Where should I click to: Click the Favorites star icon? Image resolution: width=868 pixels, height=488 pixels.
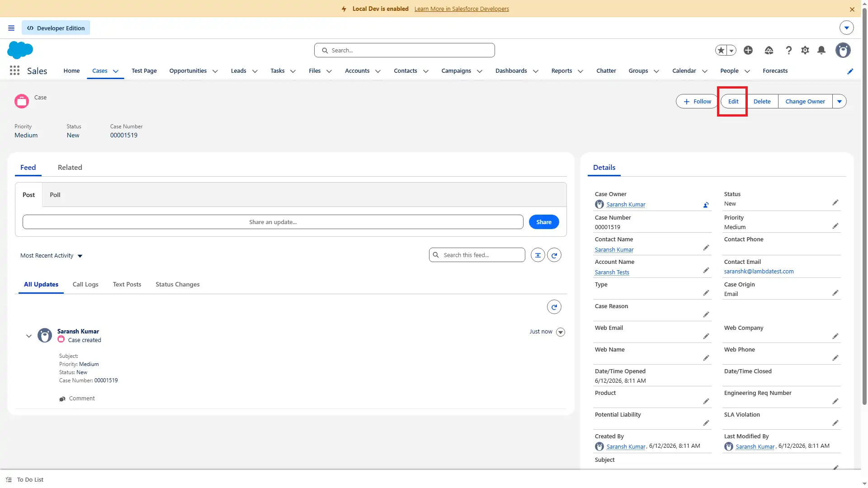tap(722, 50)
